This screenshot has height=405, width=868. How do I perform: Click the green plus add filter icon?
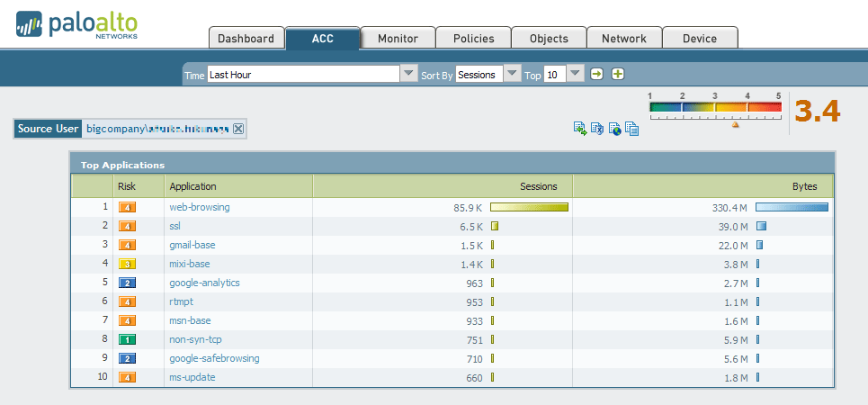click(x=618, y=75)
